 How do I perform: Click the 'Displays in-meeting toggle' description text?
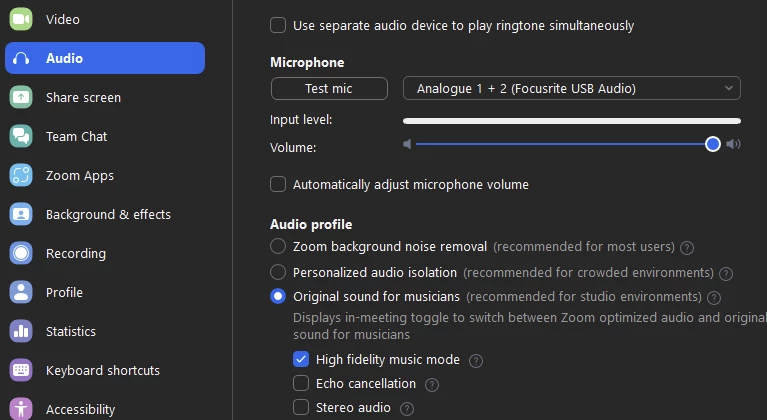click(x=530, y=326)
